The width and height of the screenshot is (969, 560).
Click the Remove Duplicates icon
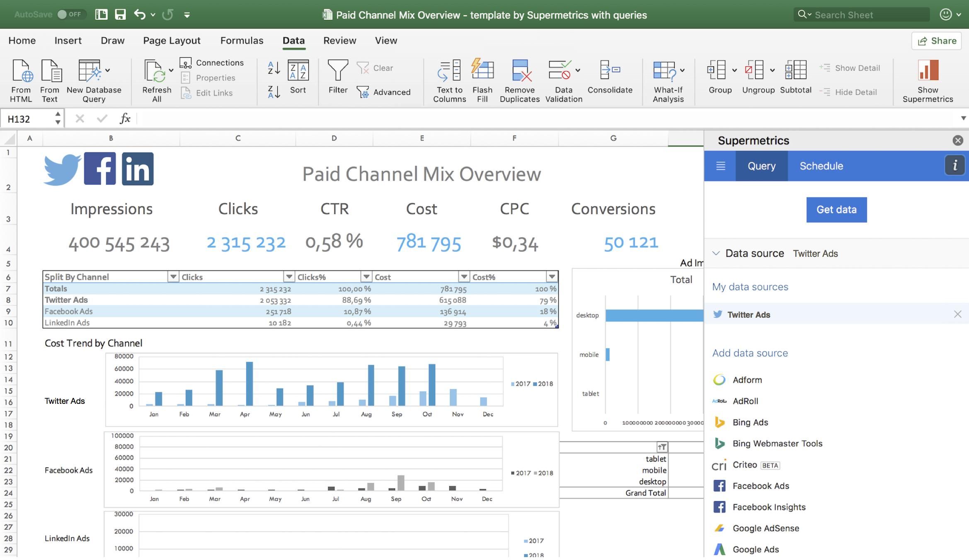pyautogui.click(x=520, y=70)
